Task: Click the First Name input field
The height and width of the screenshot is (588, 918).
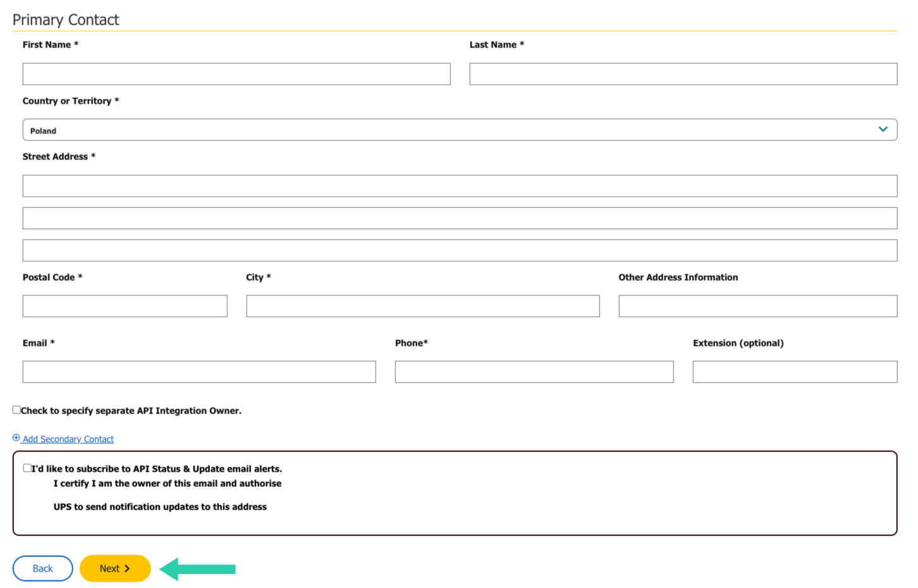Action: click(236, 74)
